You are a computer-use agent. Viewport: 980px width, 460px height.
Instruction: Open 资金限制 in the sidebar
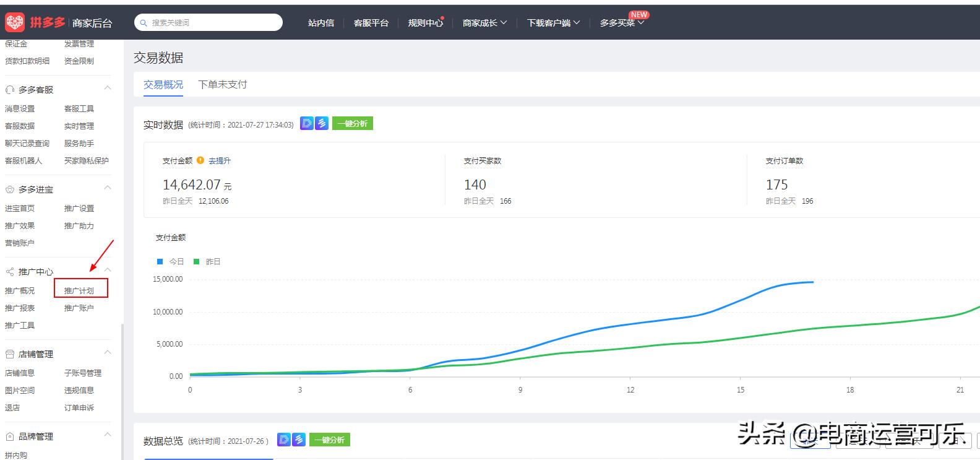point(79,61)
